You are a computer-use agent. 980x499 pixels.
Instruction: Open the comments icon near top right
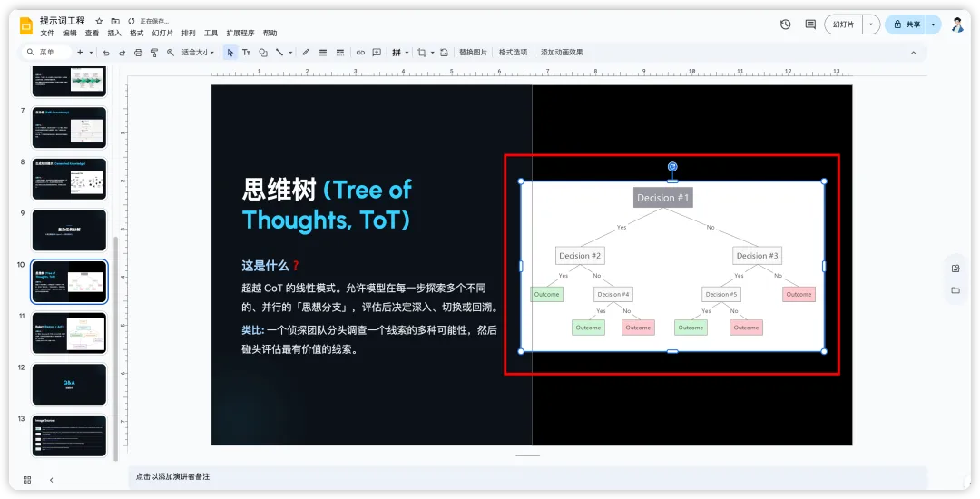tap(810, 24)
